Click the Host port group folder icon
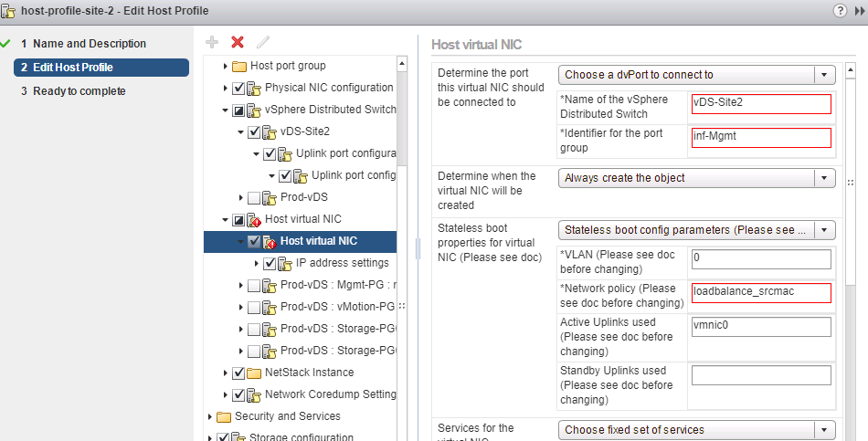Viewport: 868px width, 441px height. (239, 66)
